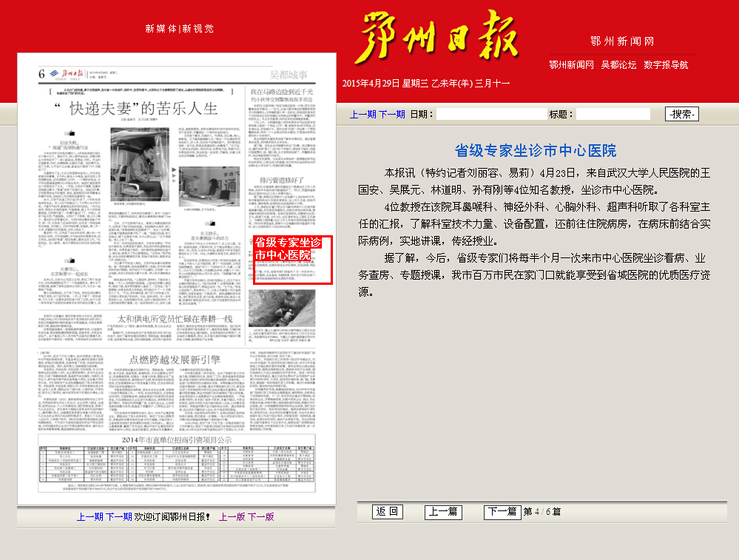Screen dimensions: 739x560
Task: Click the 第 4 / 6 篇 article counter
Action: 542,512
